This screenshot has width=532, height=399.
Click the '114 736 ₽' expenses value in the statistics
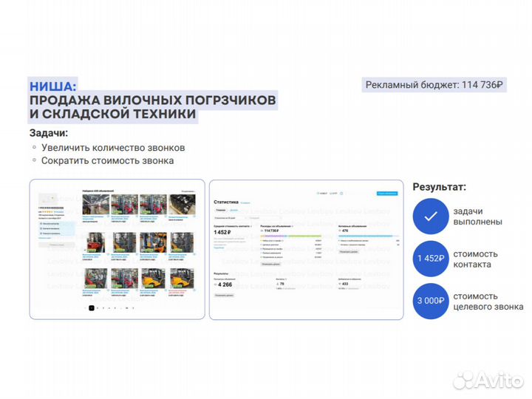pos(271,231)
